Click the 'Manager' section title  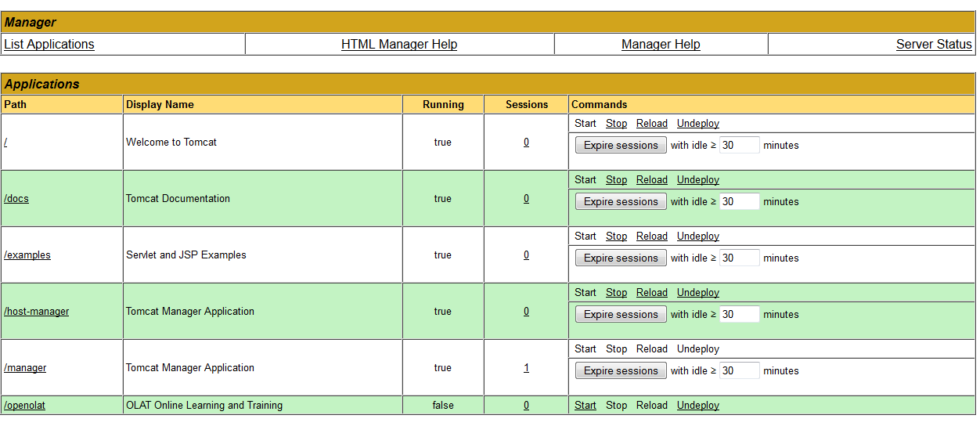(x=31, y=23)
